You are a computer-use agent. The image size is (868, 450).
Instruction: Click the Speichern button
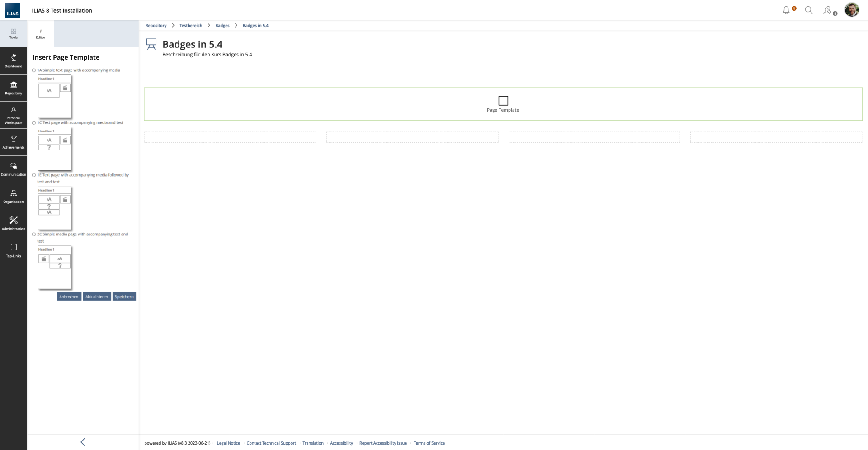[x=124, y=297]
